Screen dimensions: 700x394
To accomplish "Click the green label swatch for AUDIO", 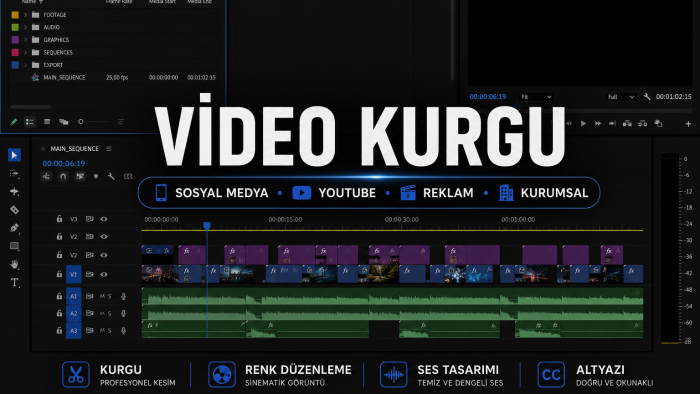I will pos(15,27).
